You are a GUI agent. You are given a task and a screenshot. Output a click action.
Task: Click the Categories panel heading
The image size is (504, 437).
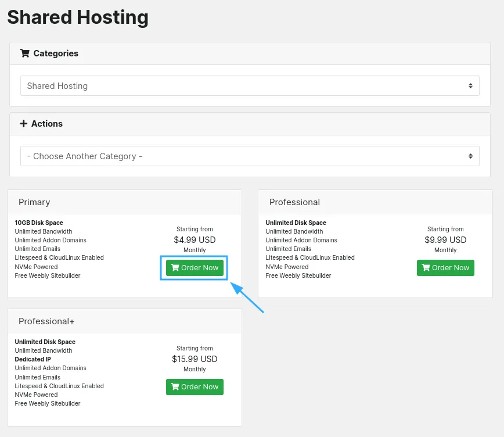tap(56, 53)
